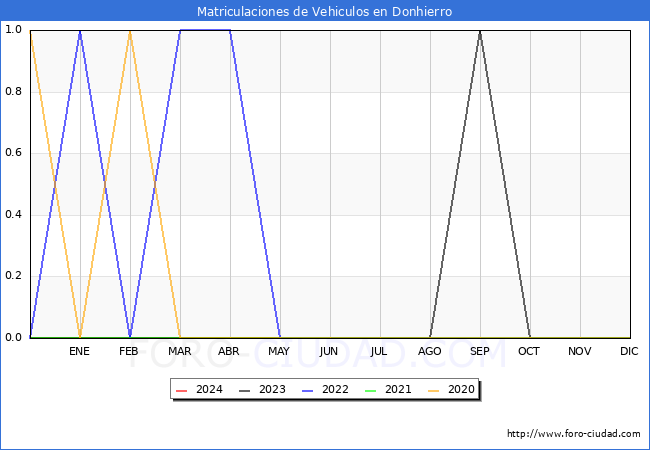
Task: Select the 2020 legend entry
Action: coord(451,390)
